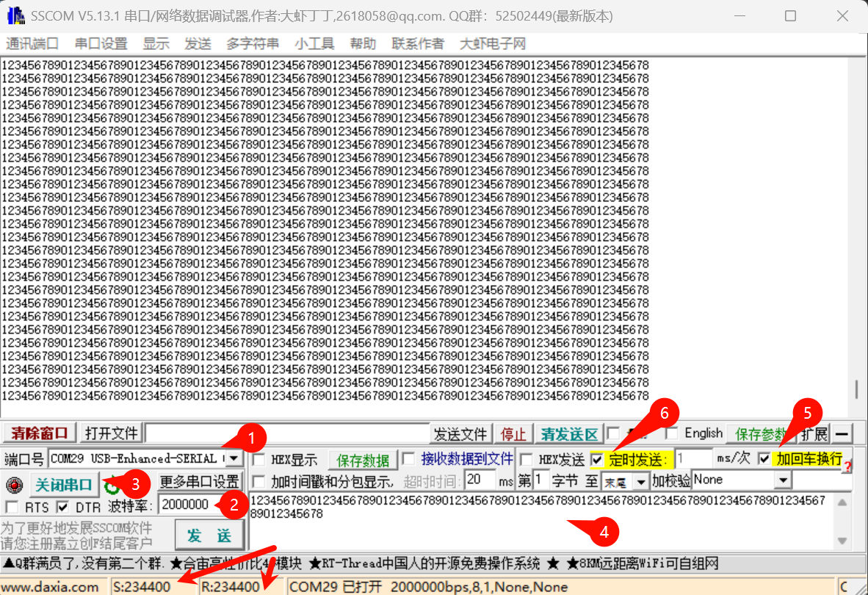Open the 多字符串 menu

tap(253, 44)
